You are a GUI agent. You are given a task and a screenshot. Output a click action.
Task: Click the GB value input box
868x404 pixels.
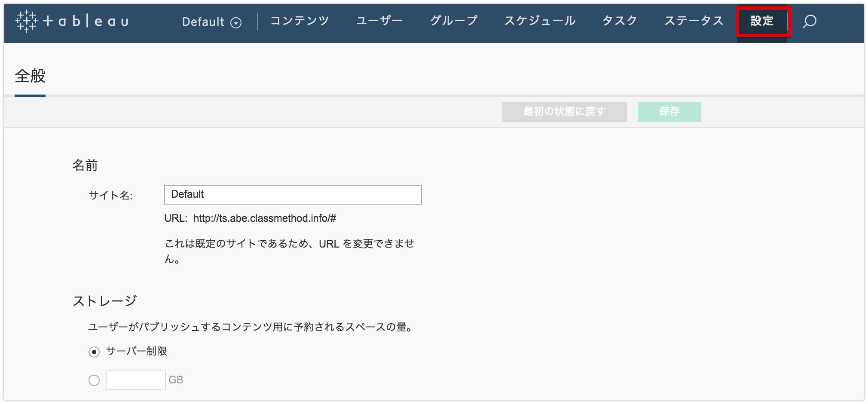point(135,380)
